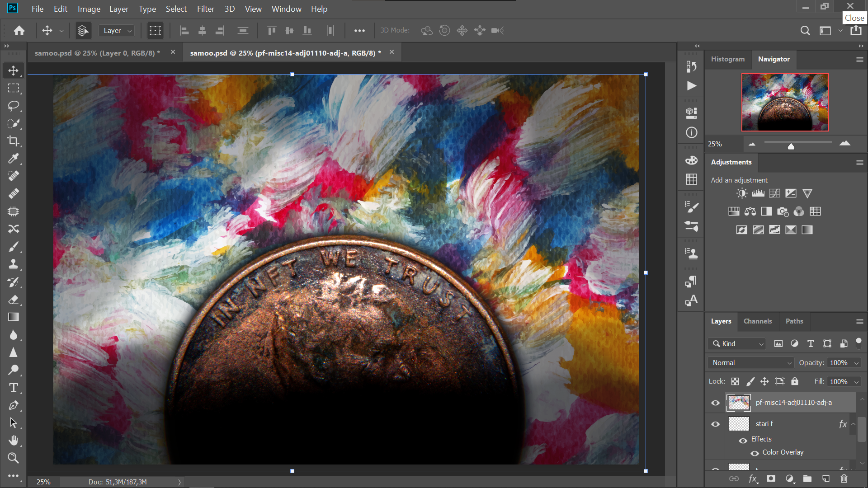This screenshot has height=488, width=868.
Task: Lock all with padlock icon
Action: click(x=794, y=381)
